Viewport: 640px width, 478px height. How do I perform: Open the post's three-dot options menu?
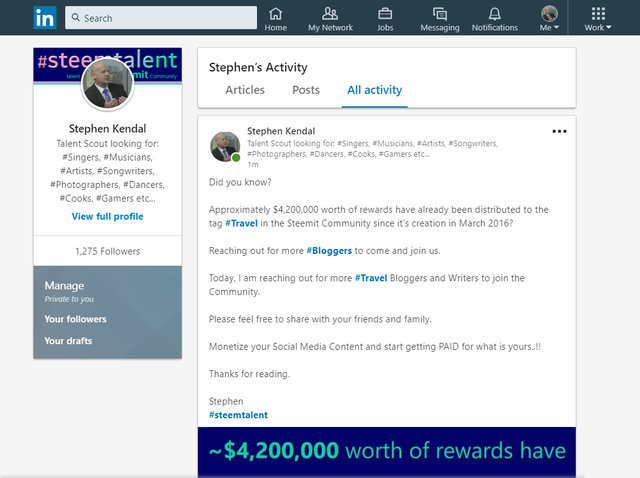click(x=559, y=131)
